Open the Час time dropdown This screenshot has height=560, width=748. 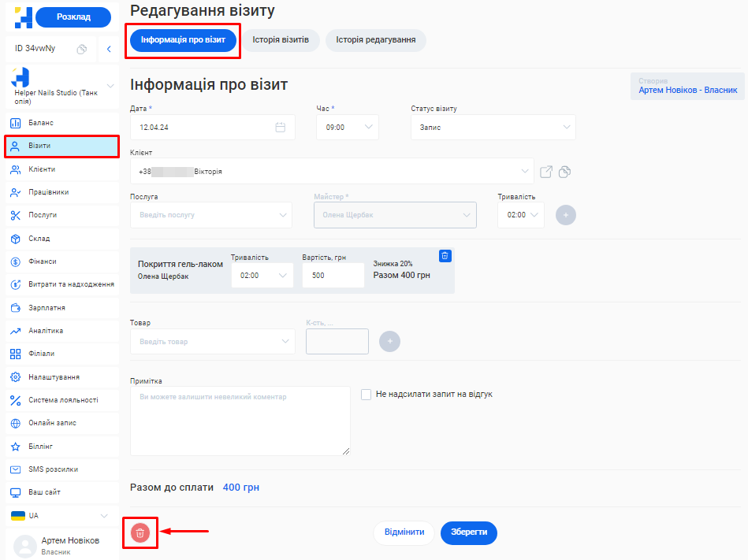(348, 127)
